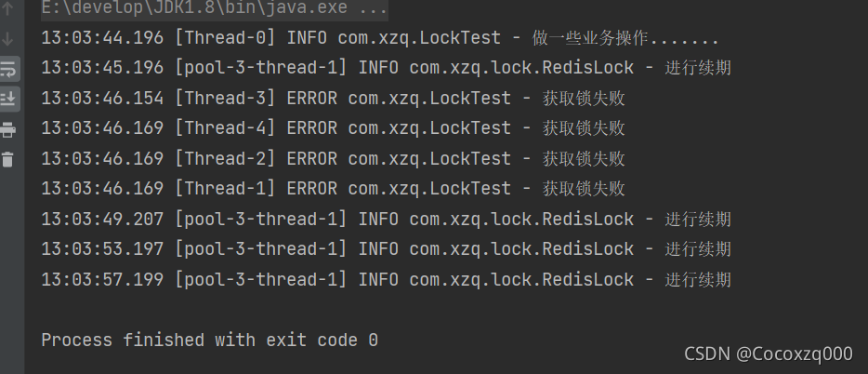Print the console output

coord(7,129)
